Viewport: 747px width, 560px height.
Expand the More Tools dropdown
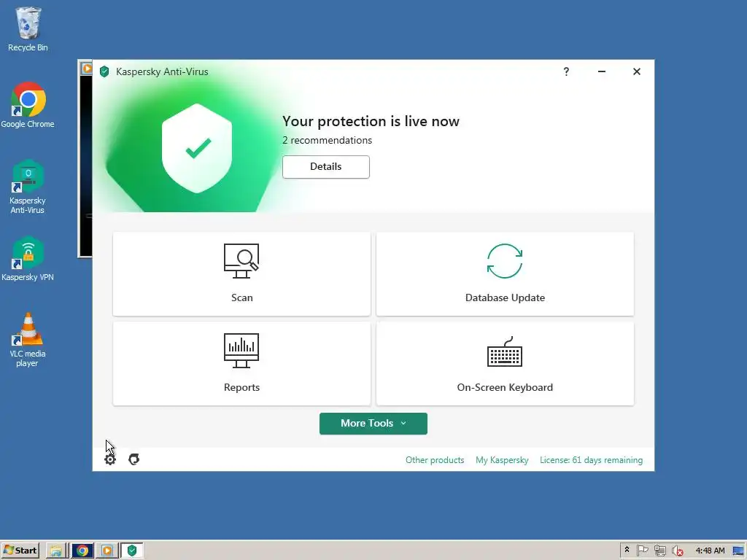(x=373, y=424)
